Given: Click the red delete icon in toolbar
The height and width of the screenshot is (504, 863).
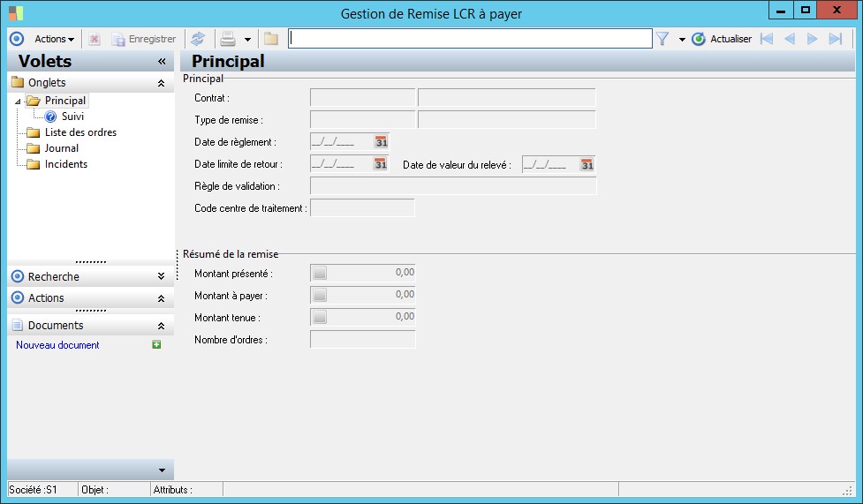Looking at the screenshot, I should click(95, 39).
